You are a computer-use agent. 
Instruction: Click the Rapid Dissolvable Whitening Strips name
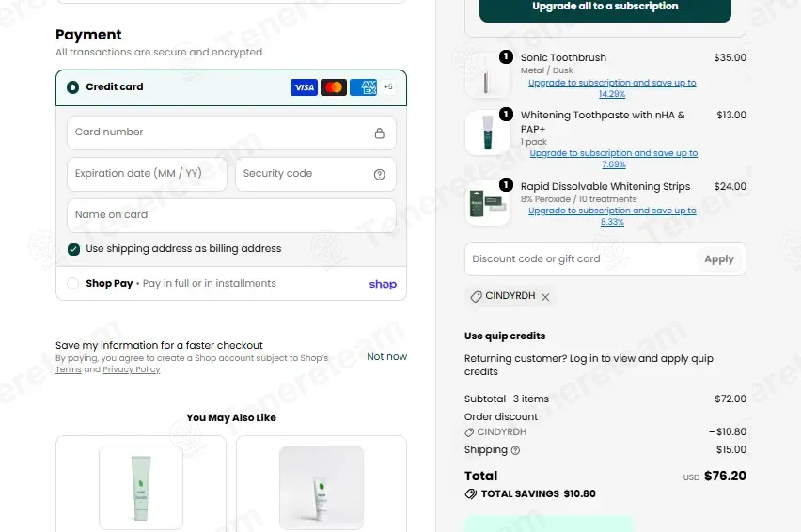[605, 186]
